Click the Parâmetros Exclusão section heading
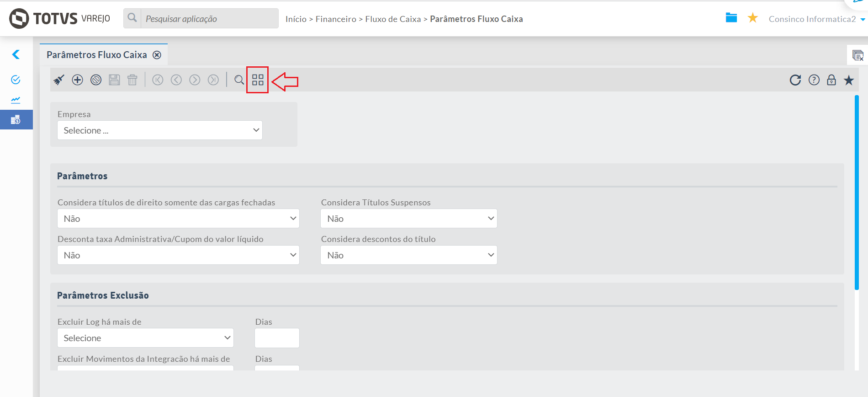The width and height of the screenshot is (868, 397). tap(103, 295)
